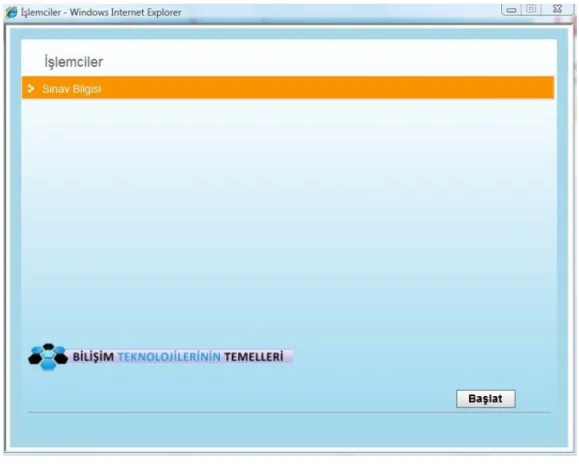Screen dimensions: 579x465
Task: Maximize the Internet Explorer window
Action: [x=531, y=9]
